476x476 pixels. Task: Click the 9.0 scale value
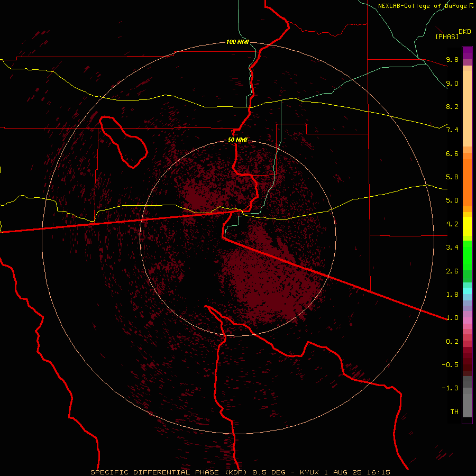[x=452, y=83]
